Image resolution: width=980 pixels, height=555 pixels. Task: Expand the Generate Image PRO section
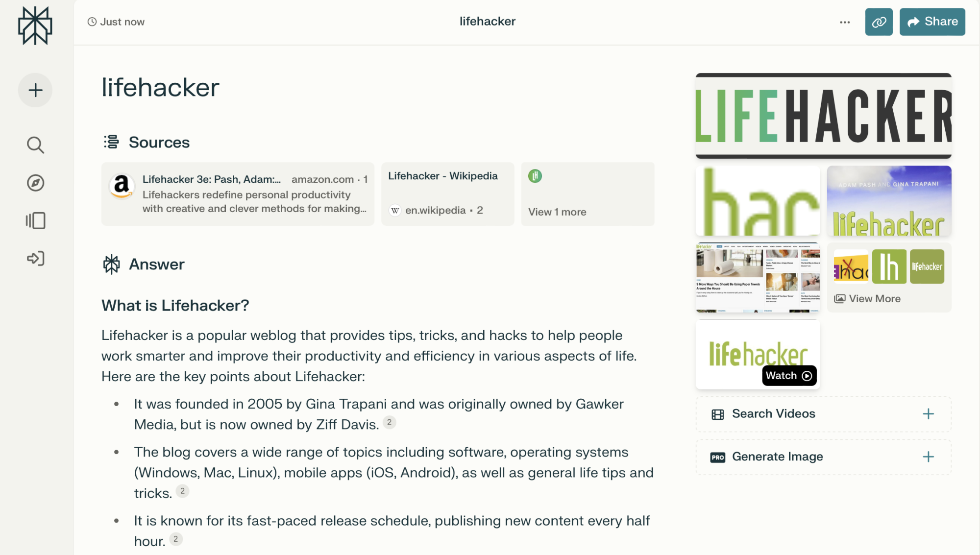click(928, 456)
